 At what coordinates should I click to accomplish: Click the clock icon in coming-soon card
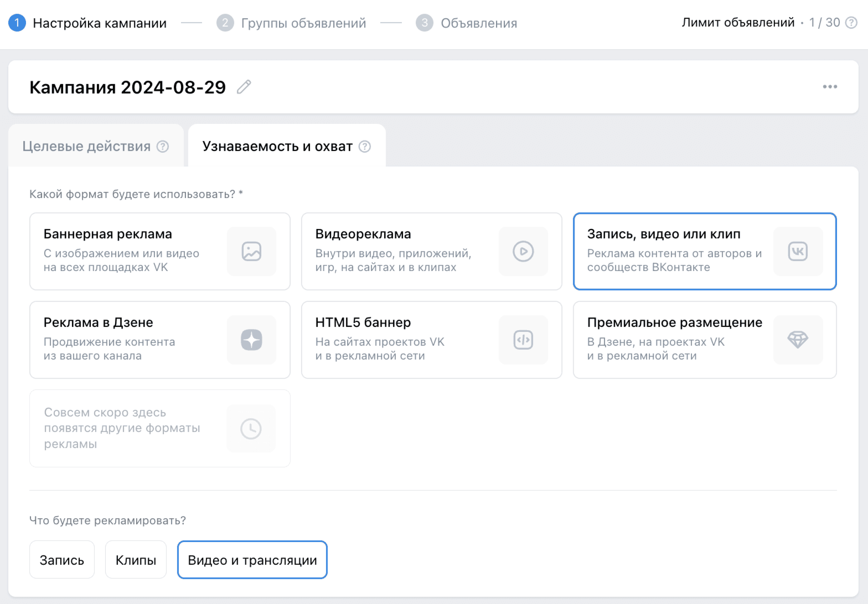click(x=251, y=428)
